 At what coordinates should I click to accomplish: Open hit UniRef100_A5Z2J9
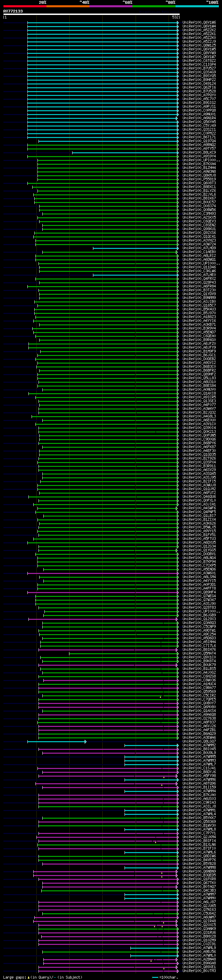[199, 41]
